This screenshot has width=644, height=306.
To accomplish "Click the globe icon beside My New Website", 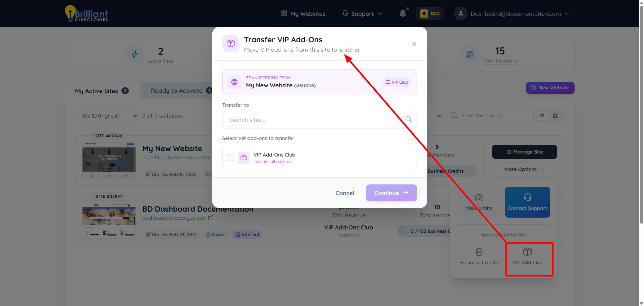I will tap(234, 82).
